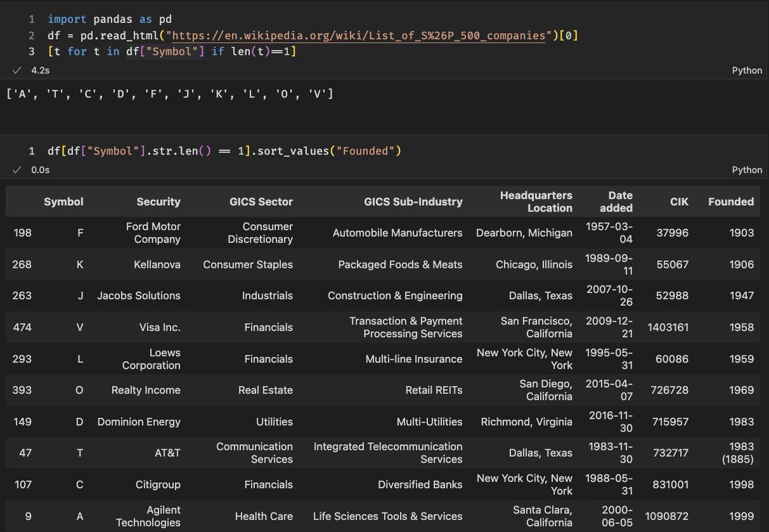Click Life Sciences Tools & Services cell
Image resolution: width=769 pixels, height=532 pixels.
pyautogui.click(x=387, y=516)
